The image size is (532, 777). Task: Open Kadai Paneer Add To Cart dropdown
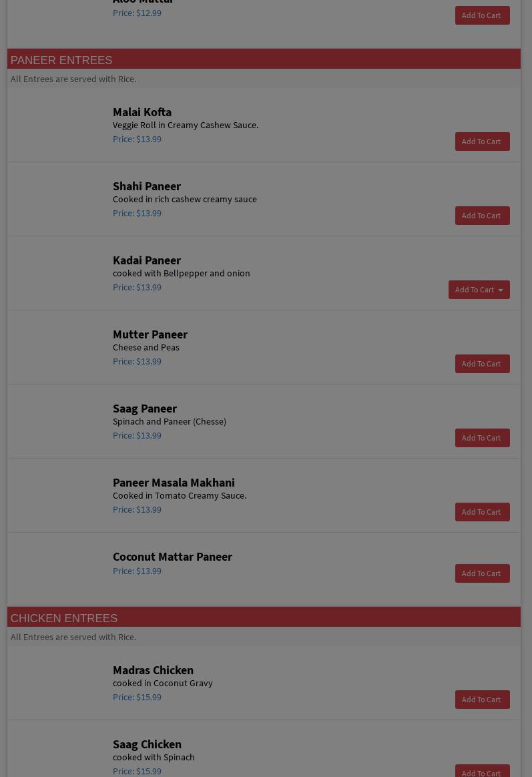[479, 290]
